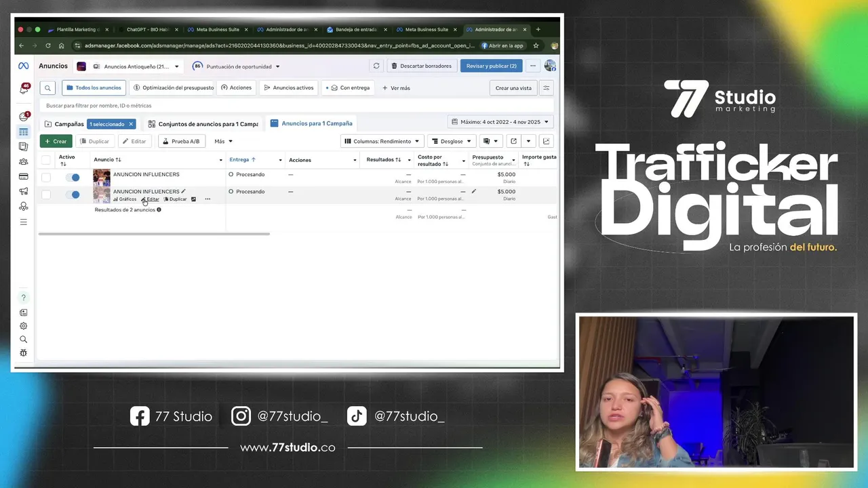868x488 pixels.
Task: Click Revisar y publicar (2) button
Action: tap(491, 66)
